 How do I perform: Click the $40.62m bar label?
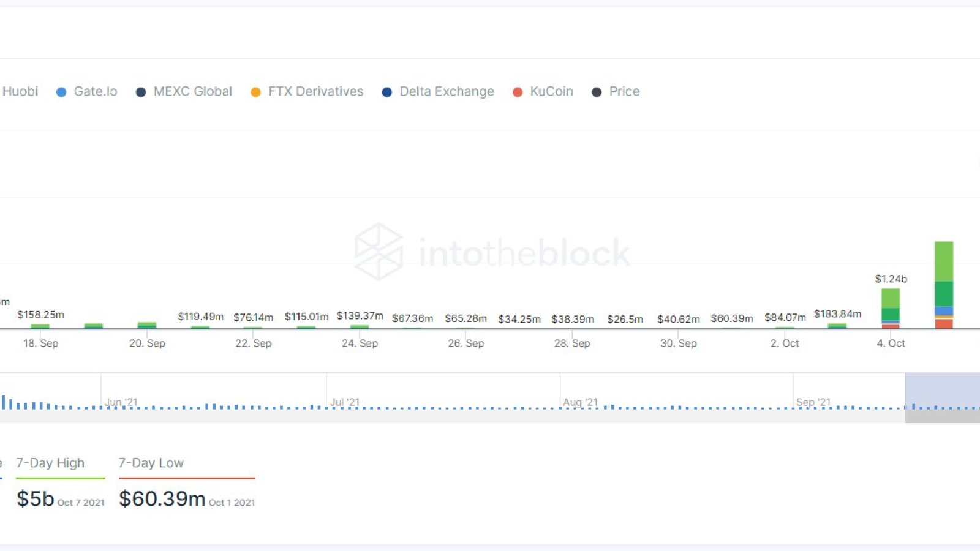coord(678,319)
